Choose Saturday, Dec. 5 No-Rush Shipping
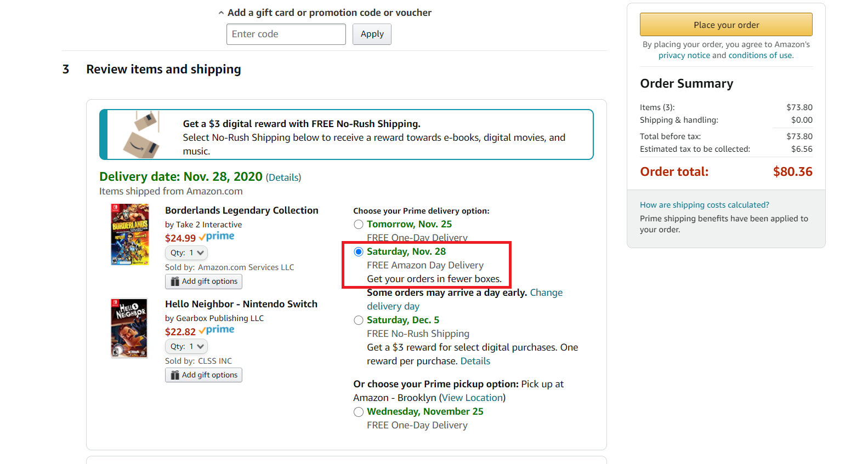 point(359,320)
